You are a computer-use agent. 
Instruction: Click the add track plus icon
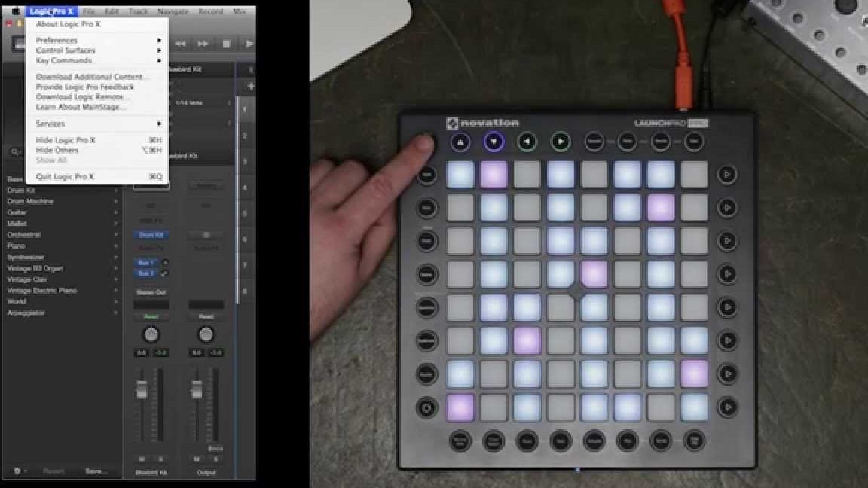[x=249, y=86]
